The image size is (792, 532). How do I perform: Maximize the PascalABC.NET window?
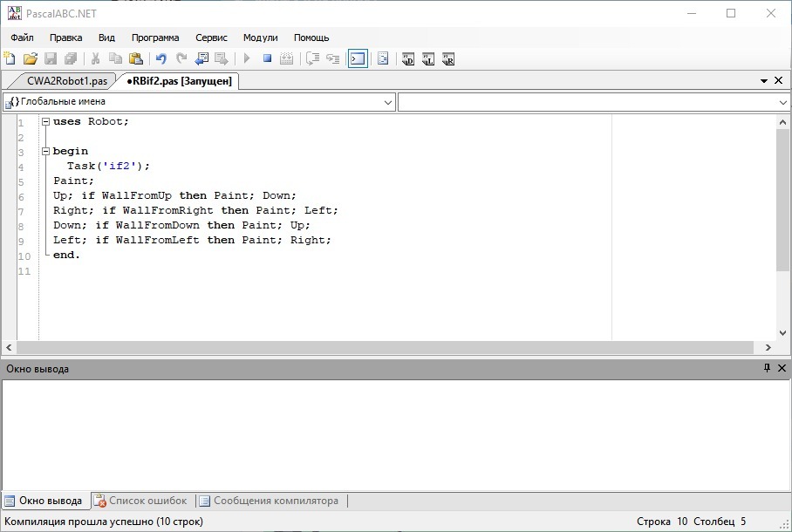[x=731, y=14]
